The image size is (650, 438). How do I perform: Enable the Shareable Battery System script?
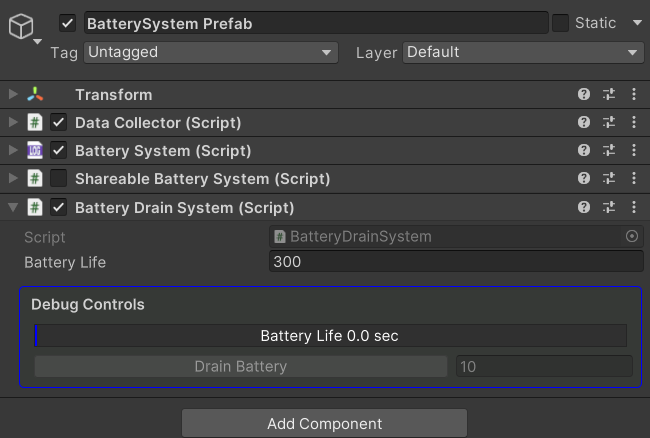58,178
